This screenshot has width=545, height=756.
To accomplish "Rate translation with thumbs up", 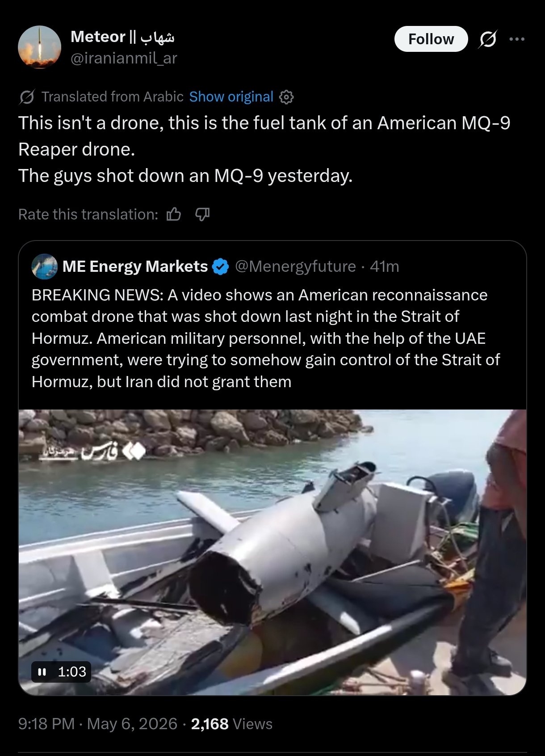I will (x=174, y=215).
